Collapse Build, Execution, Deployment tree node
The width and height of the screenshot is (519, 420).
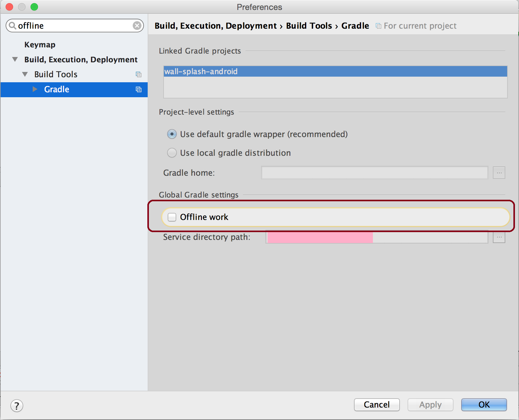(15, 59)
